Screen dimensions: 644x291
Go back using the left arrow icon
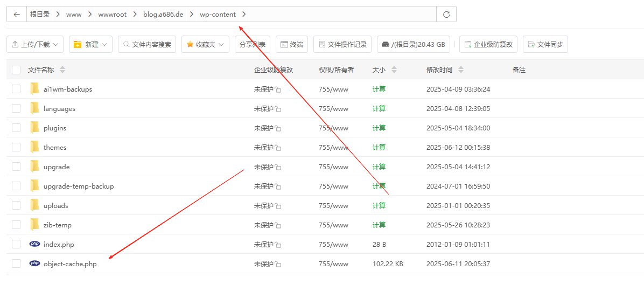(17, 15)
